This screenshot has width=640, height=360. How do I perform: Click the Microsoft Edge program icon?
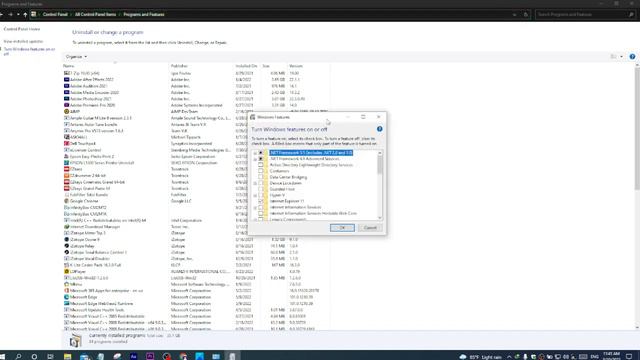(x=67, y=297)
